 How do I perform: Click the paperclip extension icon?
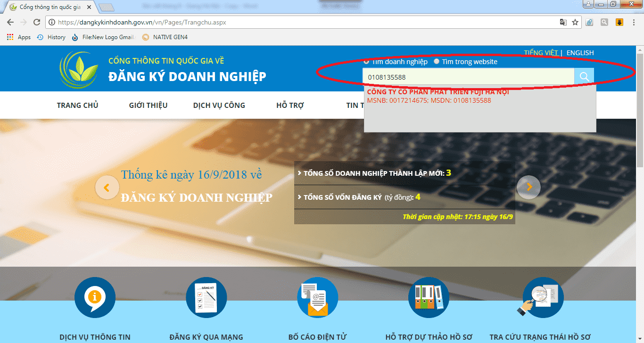pyautogui.click(x=589, y=22)
